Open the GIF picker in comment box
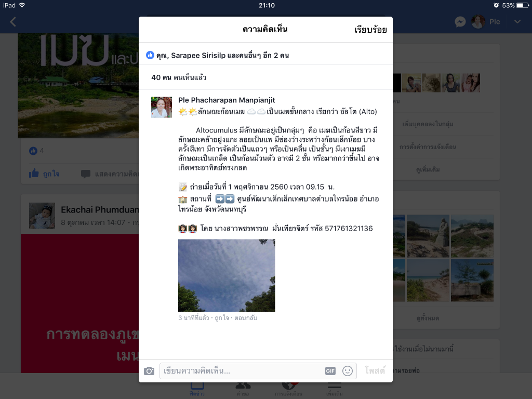Screen dimensions: 532x399 point(330,371)
